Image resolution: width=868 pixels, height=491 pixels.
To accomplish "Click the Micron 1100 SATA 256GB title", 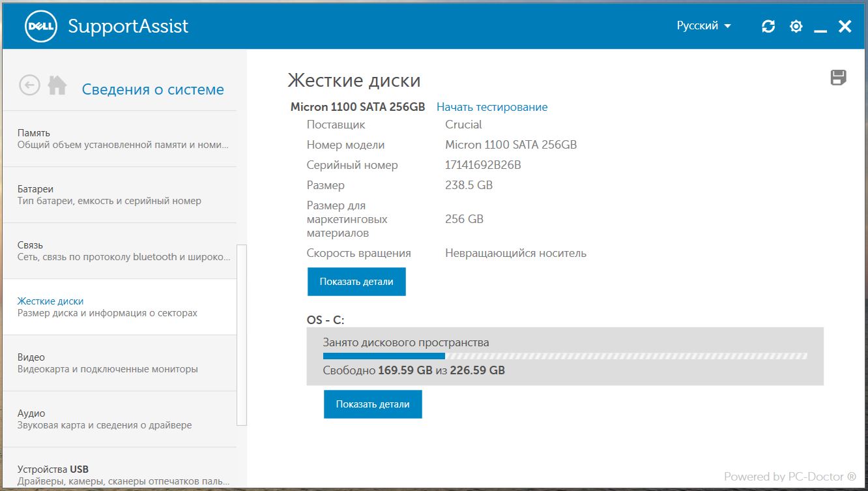I will (x=358, y=107).
